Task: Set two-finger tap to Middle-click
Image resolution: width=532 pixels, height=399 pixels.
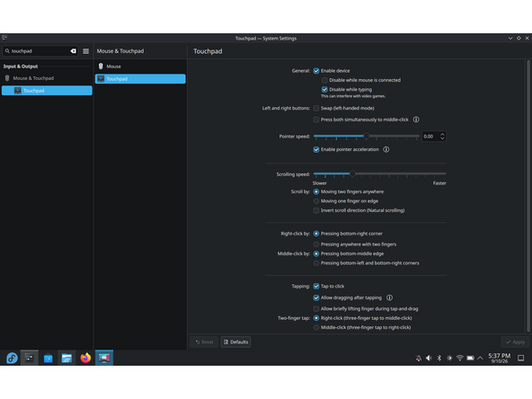Action: pyautogui.click(x=316, y=327)
